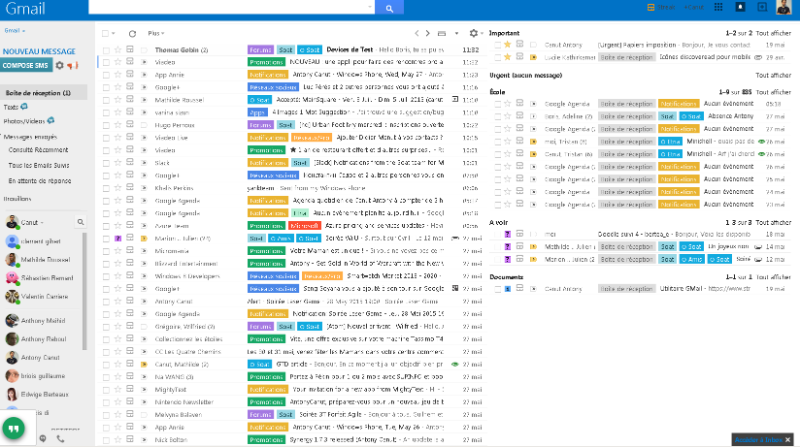
Task: Star the Thomas Gobin email
Action: [118, 49]
